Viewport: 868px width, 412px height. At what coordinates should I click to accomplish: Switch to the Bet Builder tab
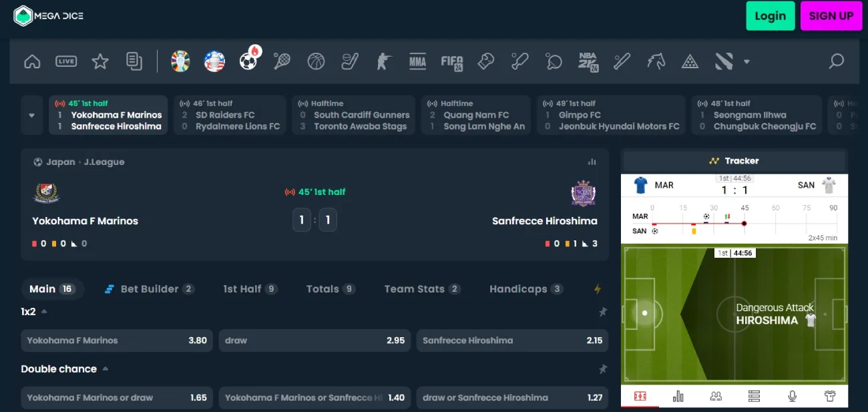coord(148,288)
